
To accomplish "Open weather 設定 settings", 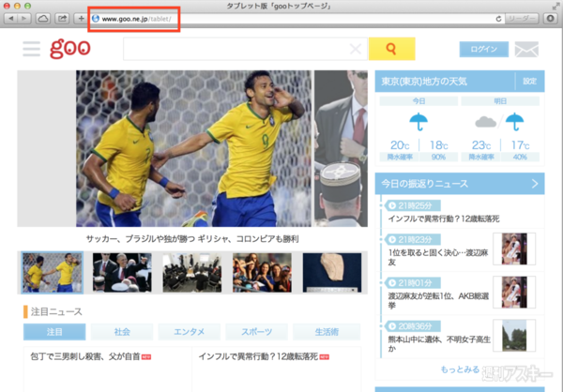I will pos(529,82).
